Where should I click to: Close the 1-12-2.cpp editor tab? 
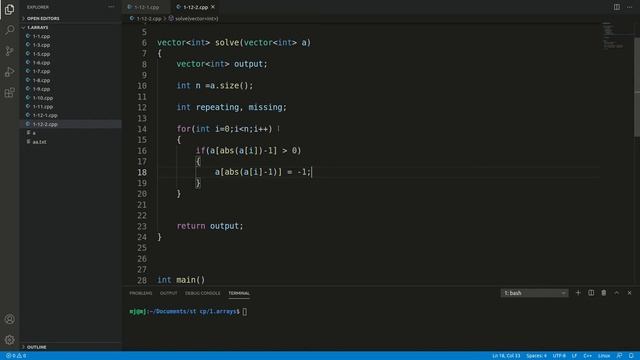tap(213, 7)
